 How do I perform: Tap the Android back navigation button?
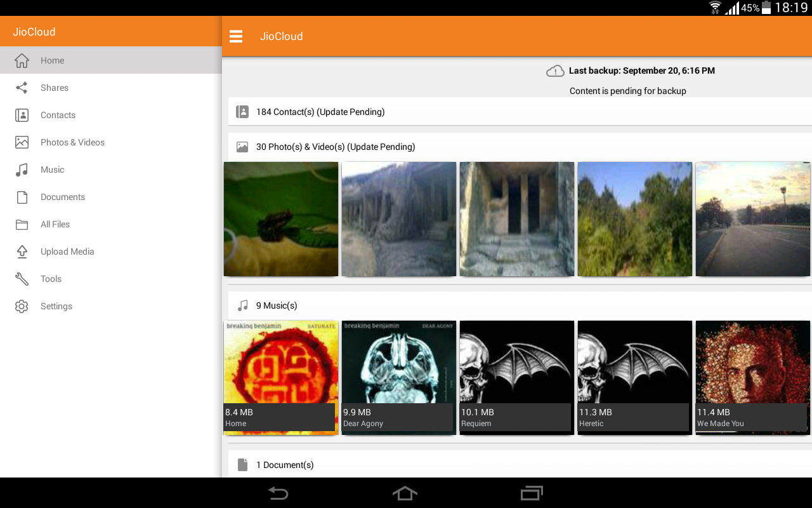tap(278, 493)
